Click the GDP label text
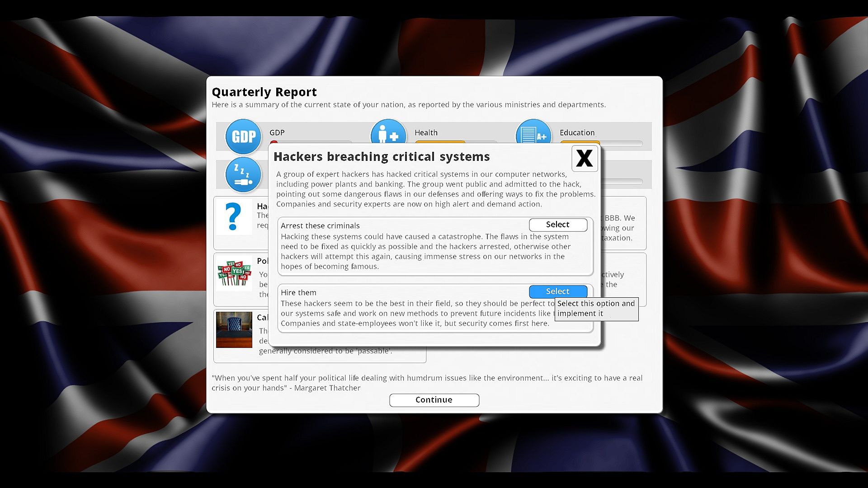 click(x=277, y=132)
